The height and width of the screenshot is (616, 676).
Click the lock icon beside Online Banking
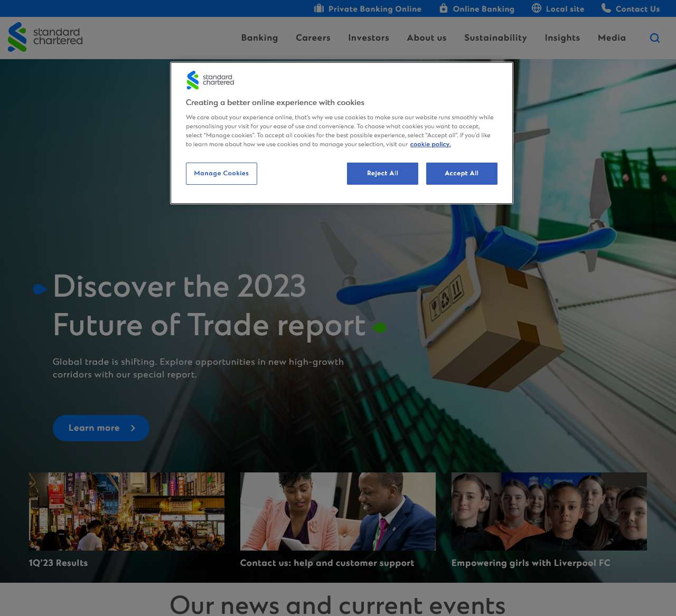[444, 8]
